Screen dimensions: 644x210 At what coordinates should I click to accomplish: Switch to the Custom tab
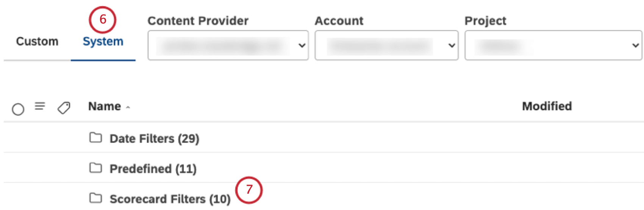click(x=37, y=41)
